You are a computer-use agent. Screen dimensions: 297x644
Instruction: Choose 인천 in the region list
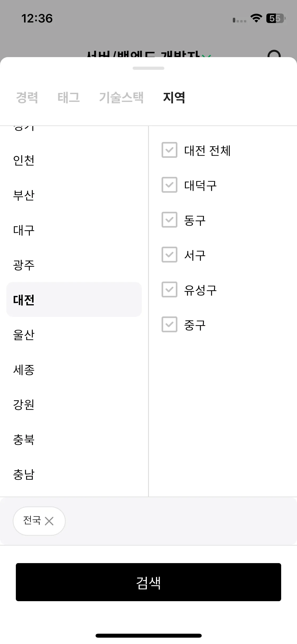(x=74, y=160)
